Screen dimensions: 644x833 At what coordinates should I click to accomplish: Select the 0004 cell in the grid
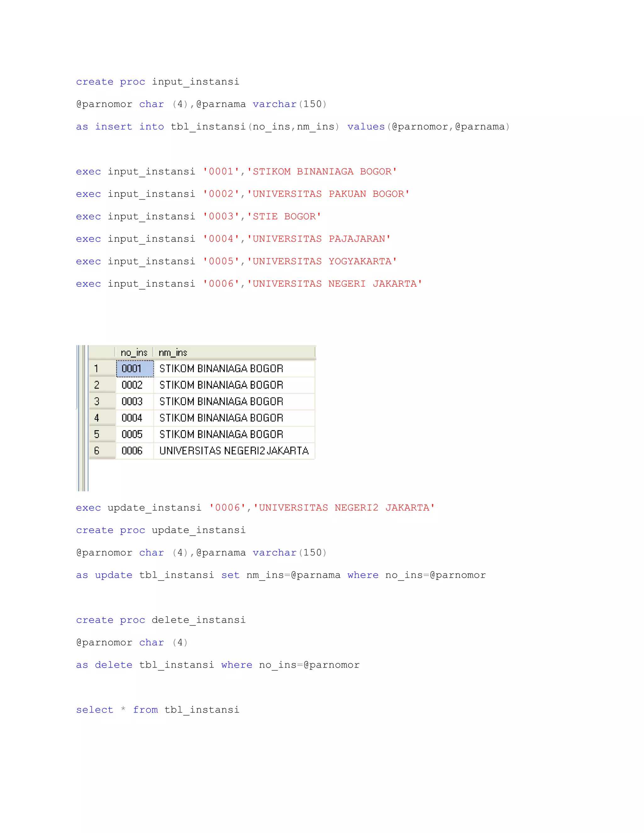tap(135, 418)
